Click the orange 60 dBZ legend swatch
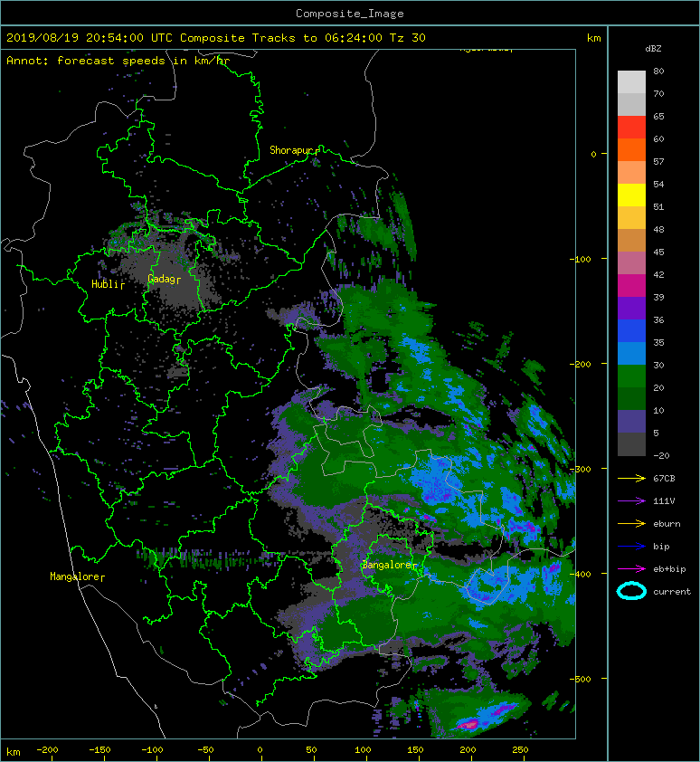Viewport: 700px width, 762px height. 631,150
